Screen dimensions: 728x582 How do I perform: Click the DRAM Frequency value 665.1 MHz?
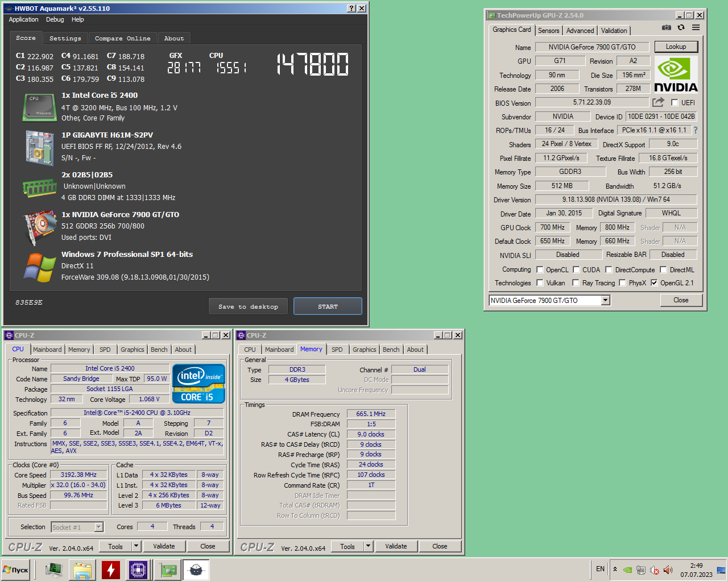(x=371, y=414)
